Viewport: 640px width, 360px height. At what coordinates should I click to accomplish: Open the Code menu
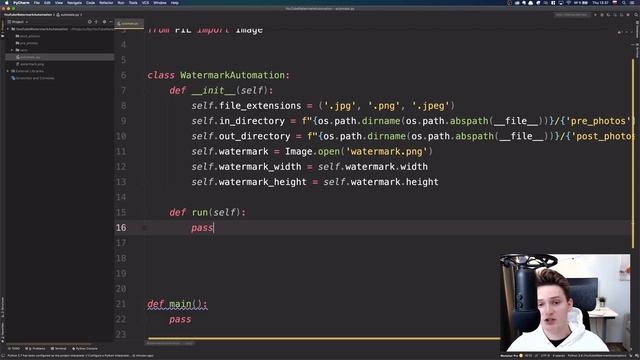pos(90,3)
